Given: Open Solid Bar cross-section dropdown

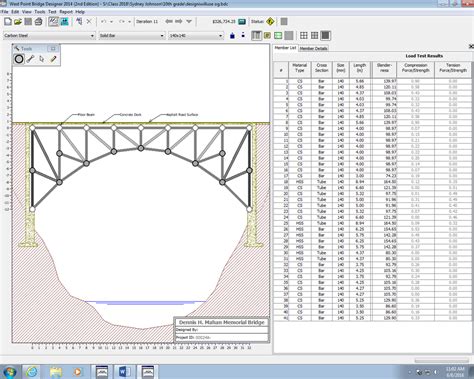Looking at the screenshot, I should [132, 35].
